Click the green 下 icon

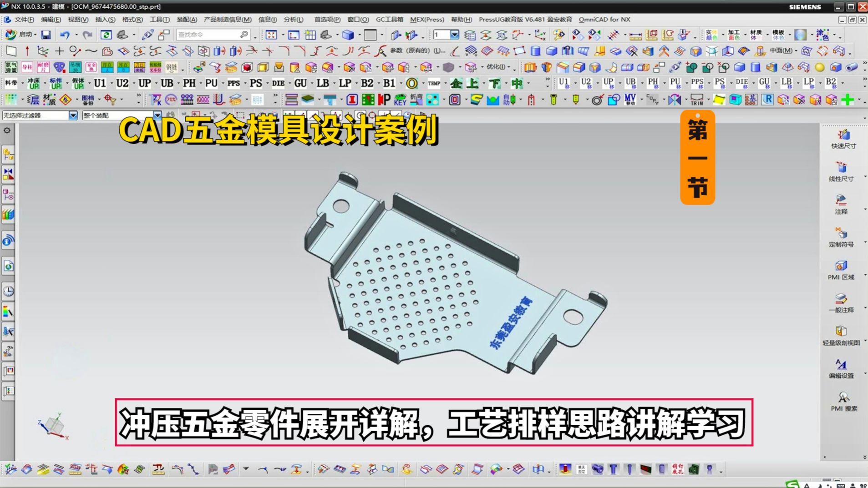tap(495, 83)
